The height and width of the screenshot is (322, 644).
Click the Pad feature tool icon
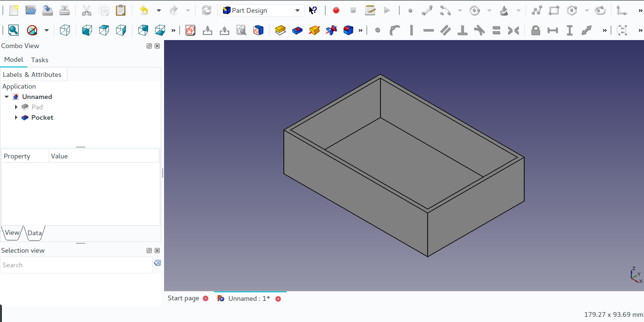tap(281, 31)
